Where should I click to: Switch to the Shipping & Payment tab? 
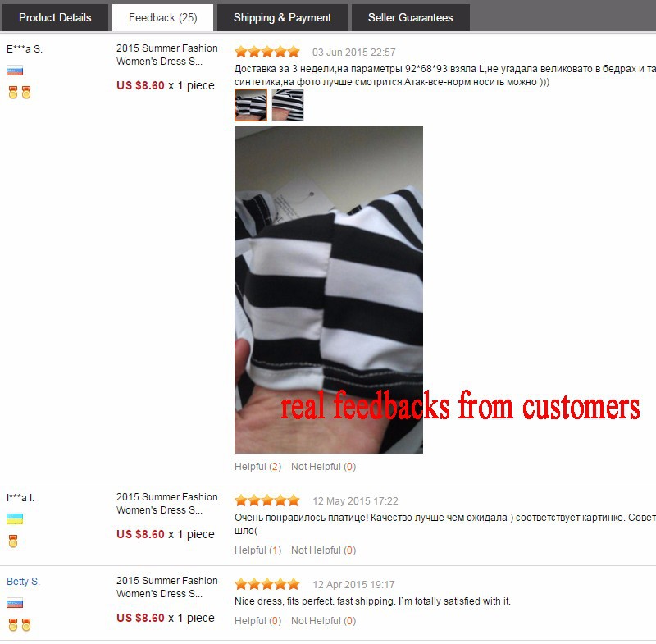coord(282,17)
